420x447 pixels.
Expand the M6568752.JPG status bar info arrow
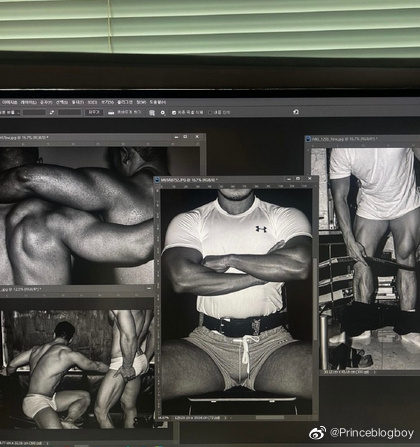coord(225,418)
